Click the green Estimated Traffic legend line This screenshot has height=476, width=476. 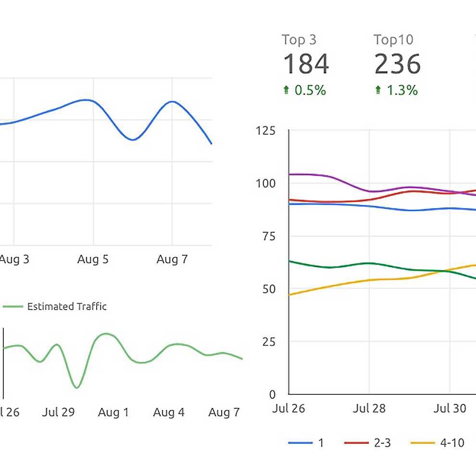tap(13, 307)
